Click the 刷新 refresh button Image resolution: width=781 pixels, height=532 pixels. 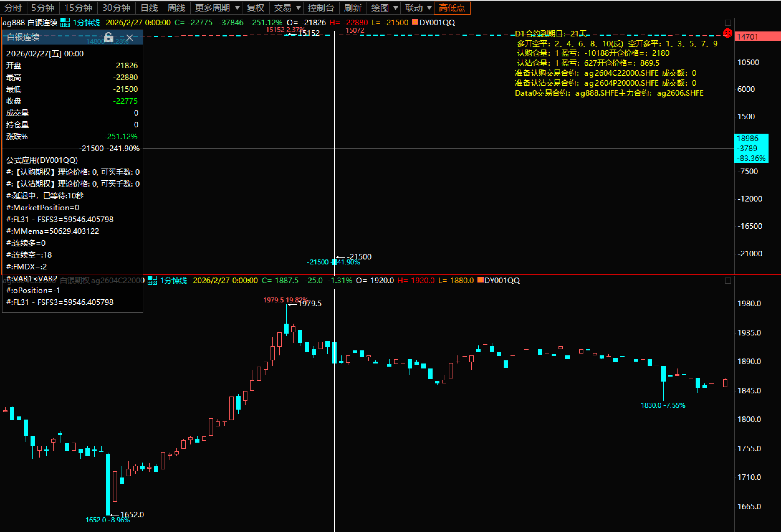[x=352, y=8]
